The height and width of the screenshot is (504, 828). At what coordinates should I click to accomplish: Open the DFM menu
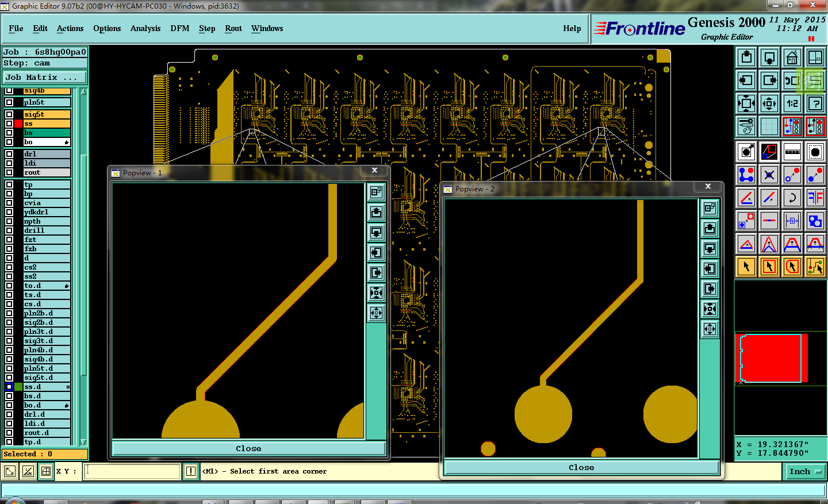(180, 28)
